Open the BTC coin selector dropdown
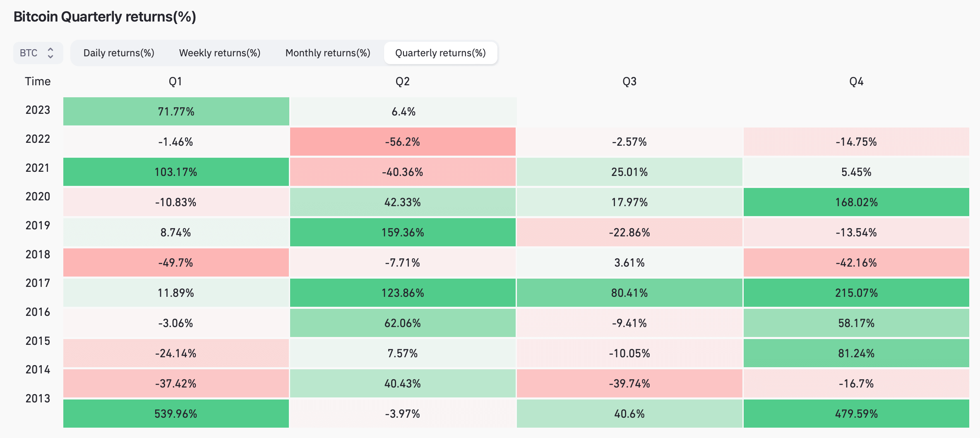Image resolution: width=980 pixels, height=438 pixels. [38, 53]
